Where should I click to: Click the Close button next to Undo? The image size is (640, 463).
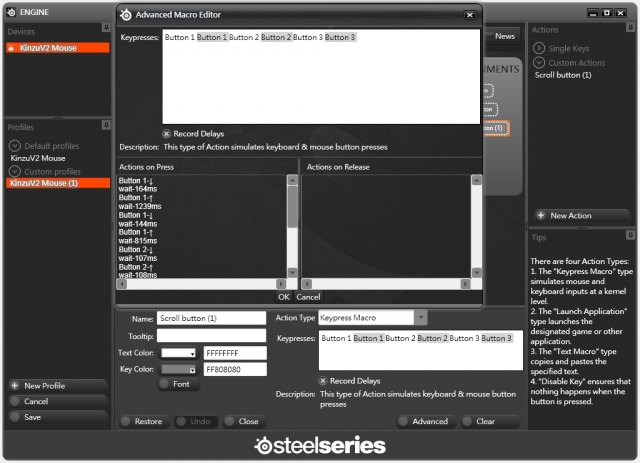244,421
